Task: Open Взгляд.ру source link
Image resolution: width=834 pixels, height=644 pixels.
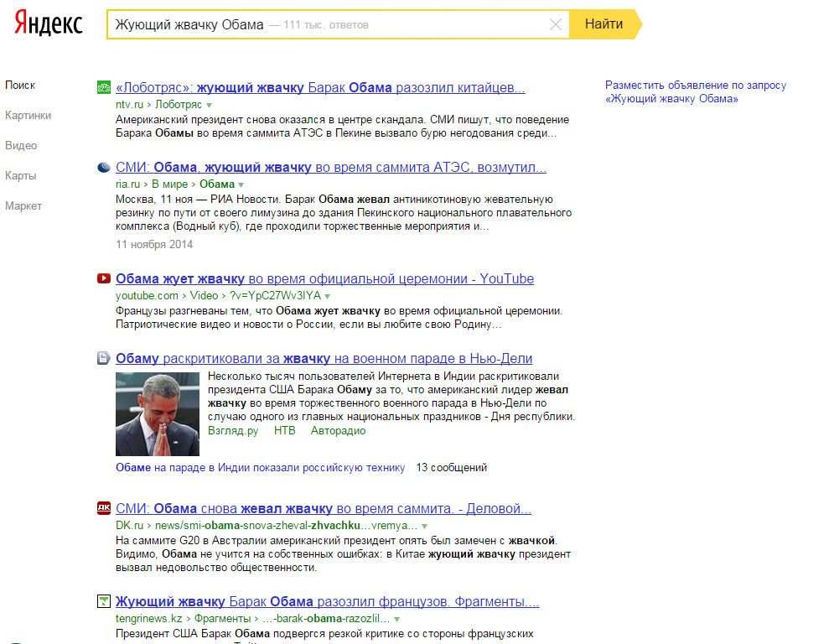Action: point(233,431)
